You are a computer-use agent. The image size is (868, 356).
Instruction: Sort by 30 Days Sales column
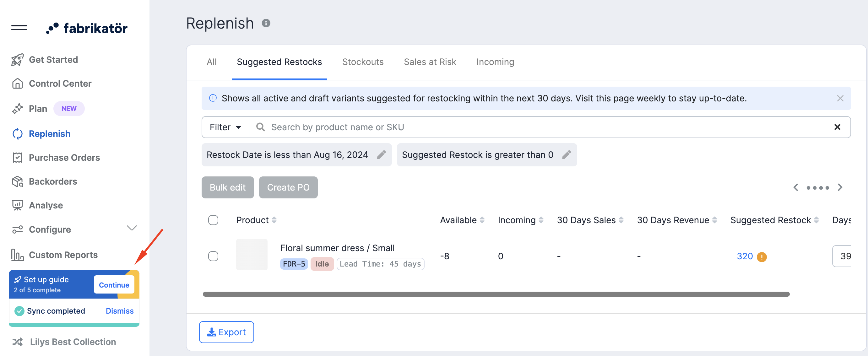coord(621,220)
